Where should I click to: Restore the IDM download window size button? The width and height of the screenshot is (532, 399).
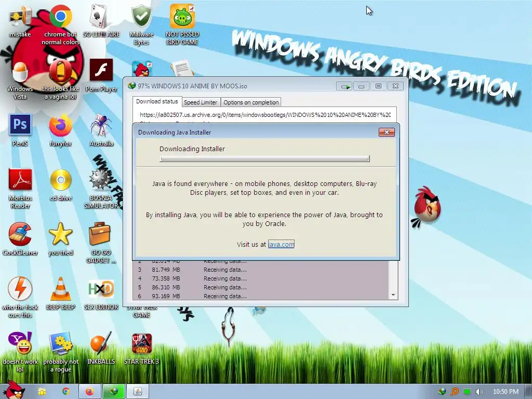click(x=378, y=86)
